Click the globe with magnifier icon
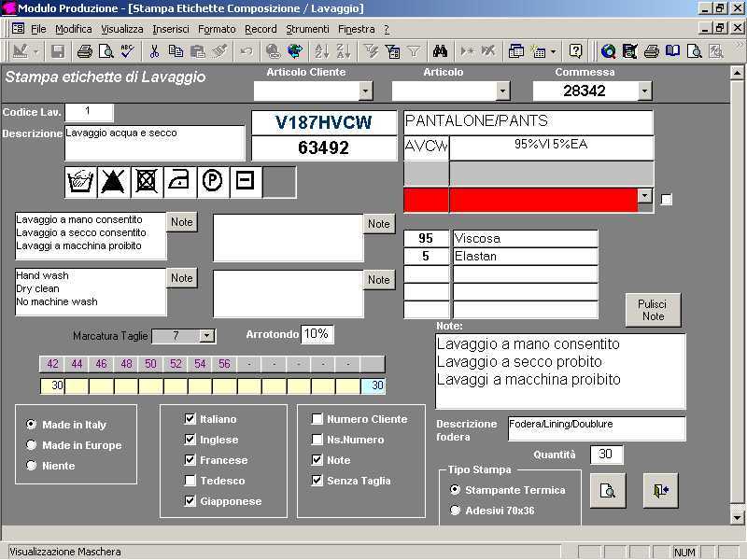747x560 pixels. point(608,51)
